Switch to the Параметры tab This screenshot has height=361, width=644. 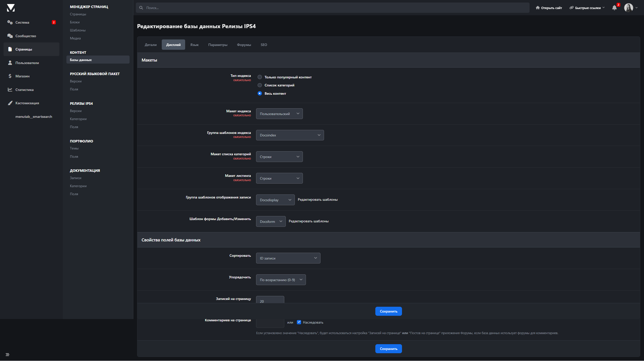[x=218, y=45]
